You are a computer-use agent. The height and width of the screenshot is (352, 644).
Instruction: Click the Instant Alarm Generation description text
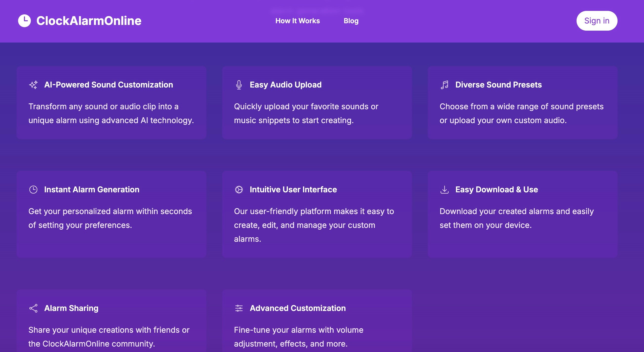click(x=110, y=218)
